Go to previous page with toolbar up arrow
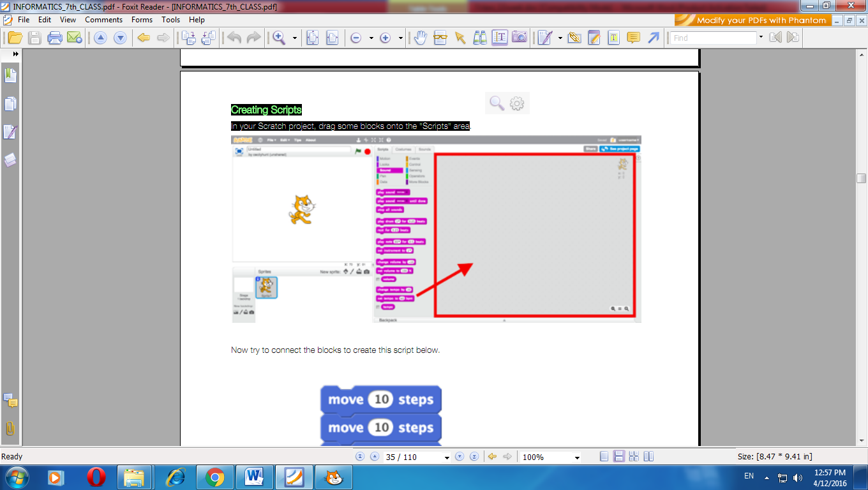This screenshot has width=868, height=490. point(100,38)
